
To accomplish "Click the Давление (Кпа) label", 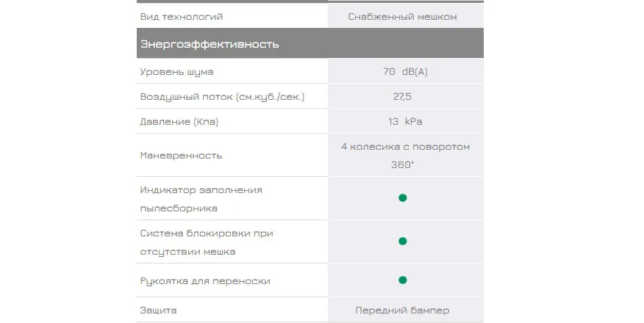I will pyautogui.click(x=179, y=122).
